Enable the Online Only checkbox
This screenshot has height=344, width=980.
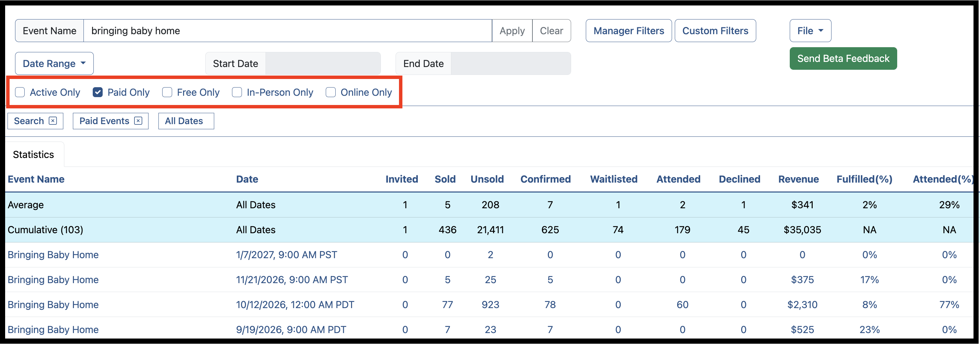pyautogui.click(x=331, y=92)
